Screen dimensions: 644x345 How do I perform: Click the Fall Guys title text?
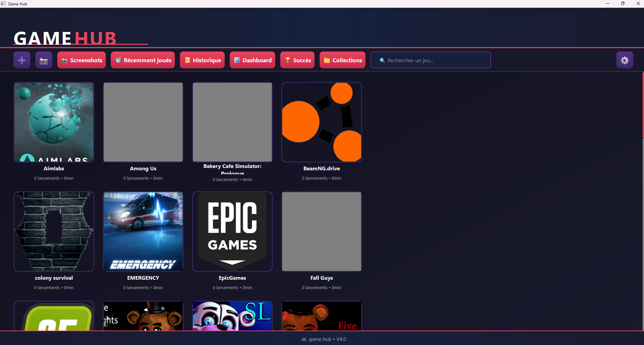(x=322, y=278)
